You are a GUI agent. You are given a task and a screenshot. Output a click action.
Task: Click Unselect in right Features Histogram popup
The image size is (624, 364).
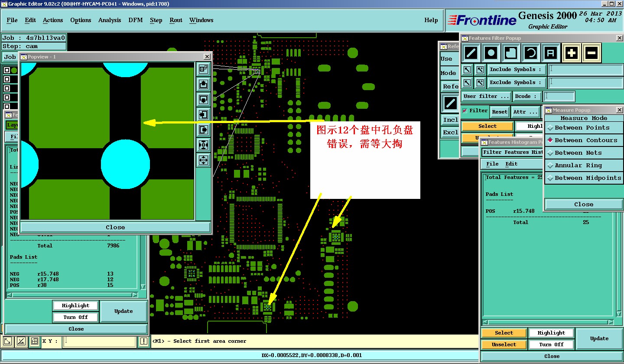504,344
